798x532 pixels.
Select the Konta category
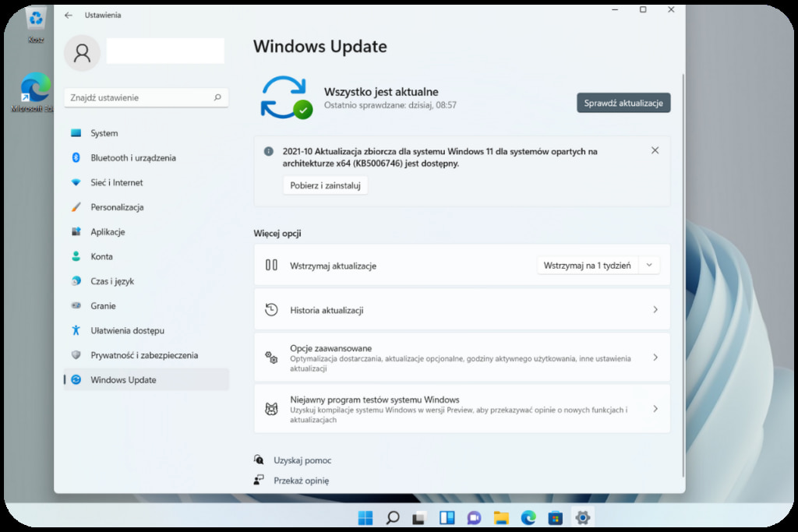(x=146, y=256)
